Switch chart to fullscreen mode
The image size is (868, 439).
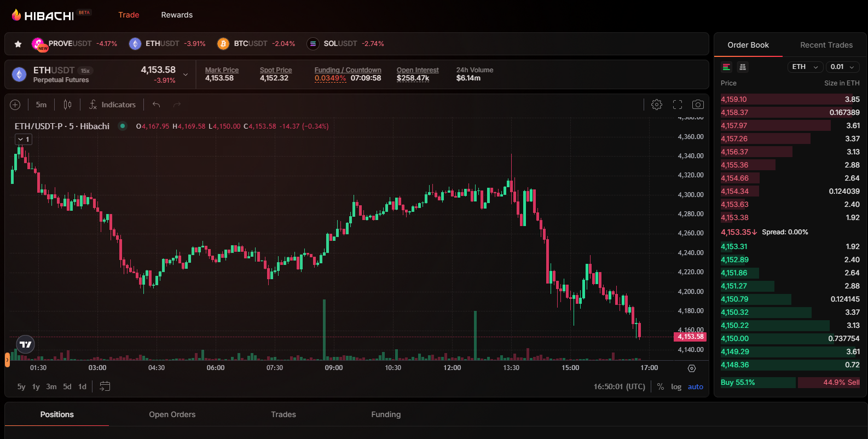[x=678, y=105]
